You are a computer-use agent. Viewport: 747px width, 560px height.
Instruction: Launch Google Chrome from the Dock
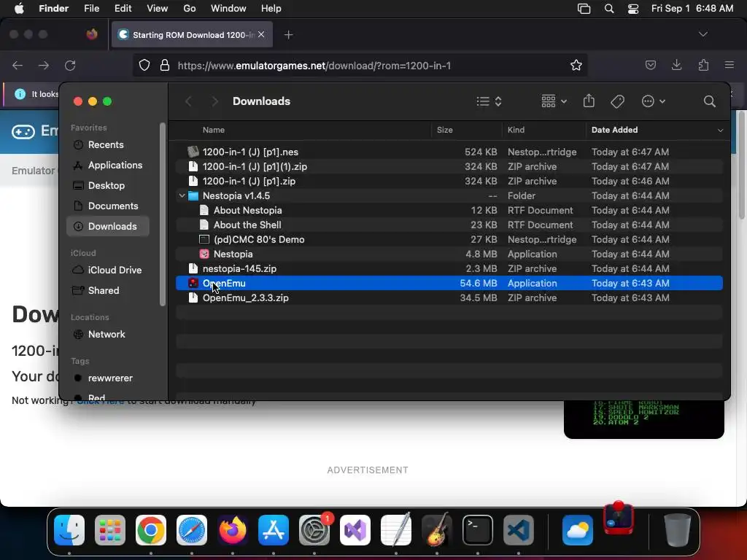[150, 529]
